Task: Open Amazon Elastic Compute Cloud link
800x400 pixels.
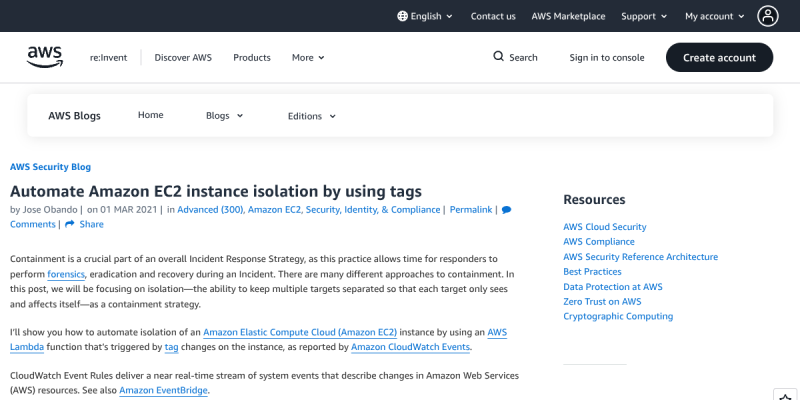Action: [x=300, y=333]
